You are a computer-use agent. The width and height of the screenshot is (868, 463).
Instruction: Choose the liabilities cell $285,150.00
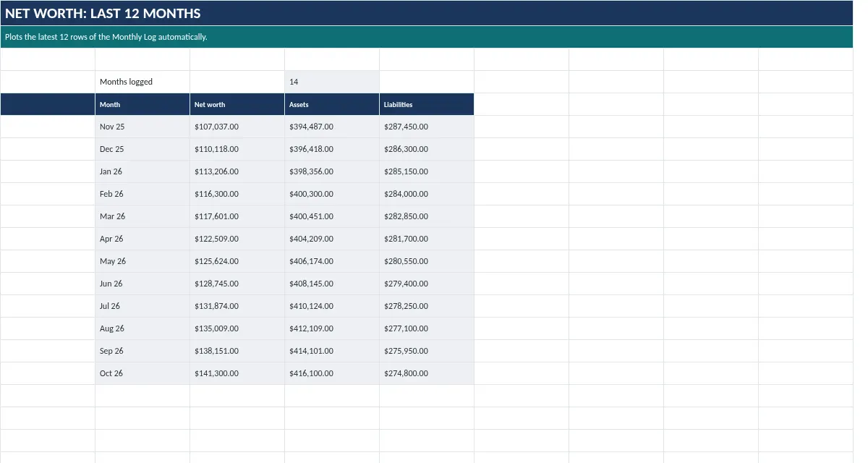[x=427, y=171]
